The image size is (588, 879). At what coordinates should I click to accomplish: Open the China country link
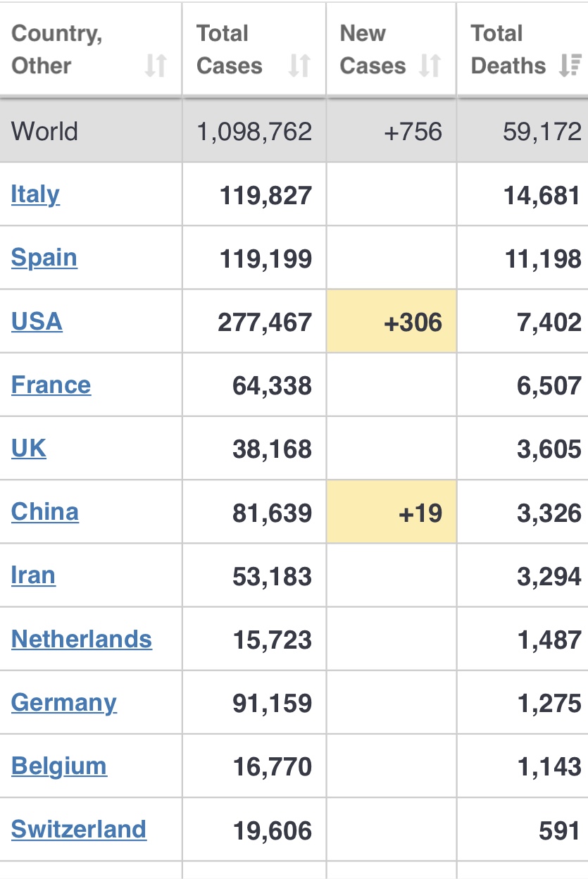[x=45, y=512]
